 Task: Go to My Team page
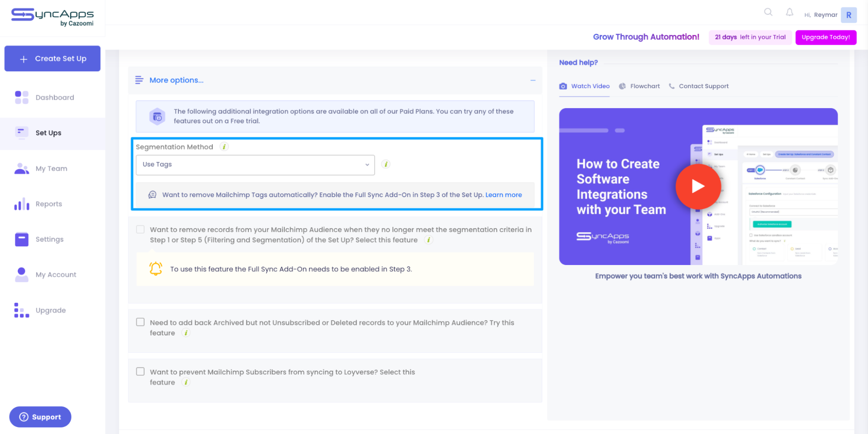(52, 169)
